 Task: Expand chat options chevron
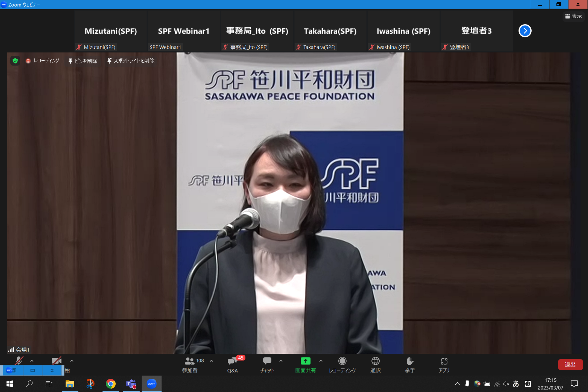281,361
